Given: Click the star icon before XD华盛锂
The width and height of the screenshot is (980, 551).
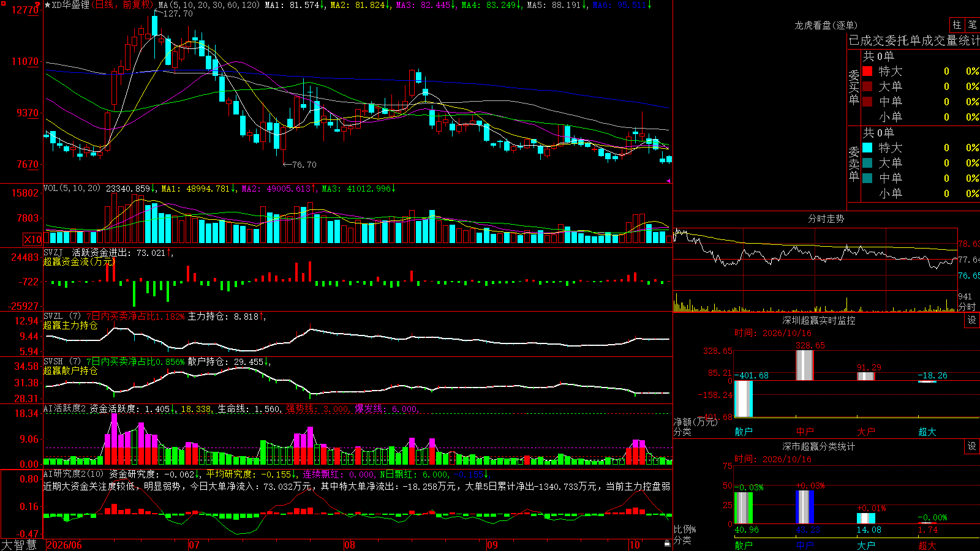Looking at the screenshot, I should (47, 5).
